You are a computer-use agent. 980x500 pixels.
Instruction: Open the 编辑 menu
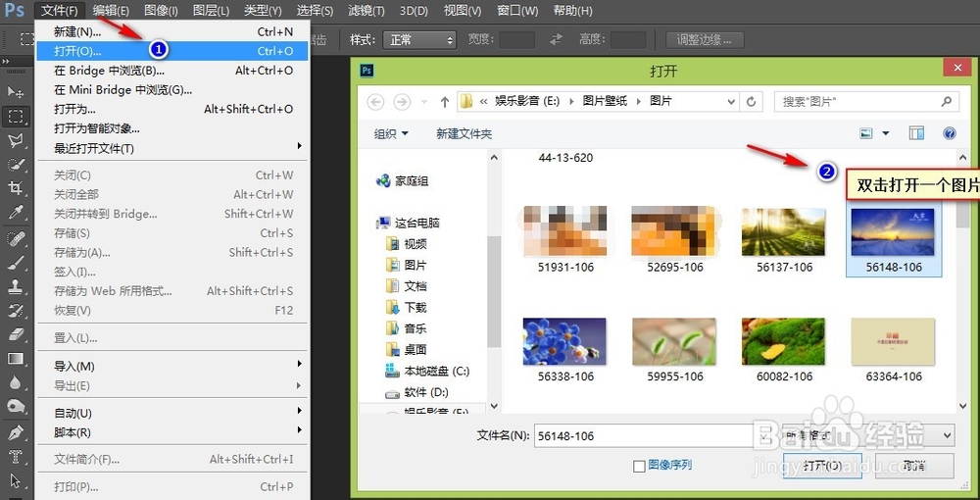tap(111, 11)
